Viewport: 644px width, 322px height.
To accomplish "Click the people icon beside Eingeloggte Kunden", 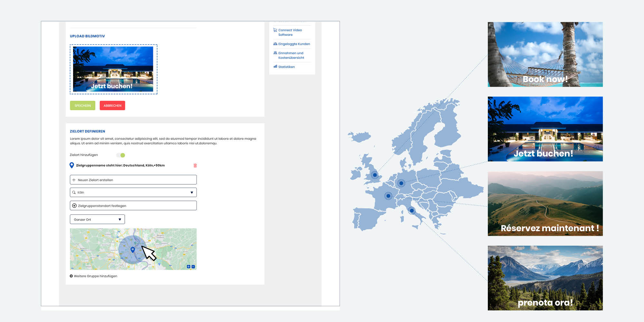I will [x=275, y=44].
